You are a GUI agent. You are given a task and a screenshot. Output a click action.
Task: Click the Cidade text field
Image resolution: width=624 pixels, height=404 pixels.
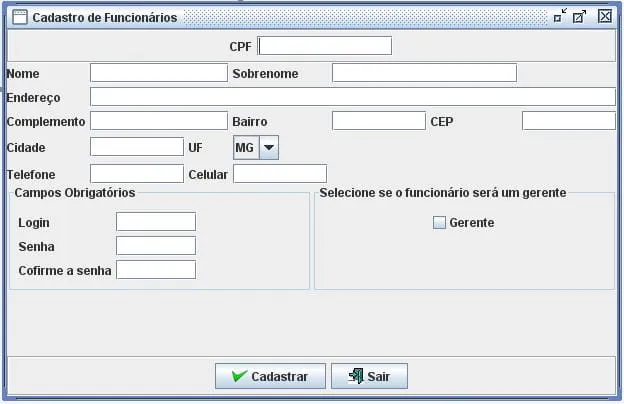point(137,147)
